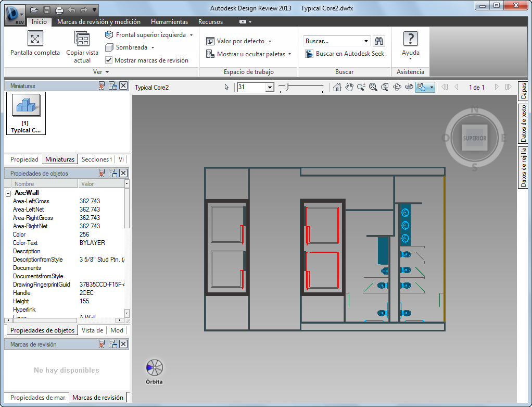Select the Turntable tool icon

click(409, 88)
